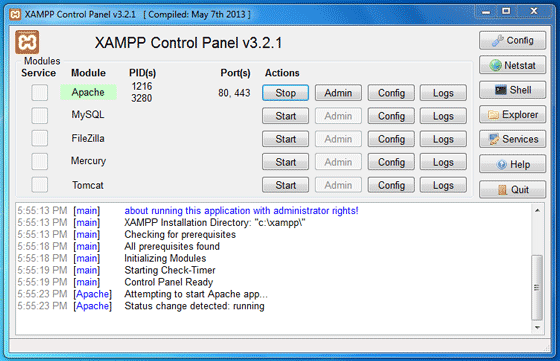Toggle the MySQL service checkbox
Image resolution: width=560 pixels, height=361 pixels.
[x=39, y=115]
